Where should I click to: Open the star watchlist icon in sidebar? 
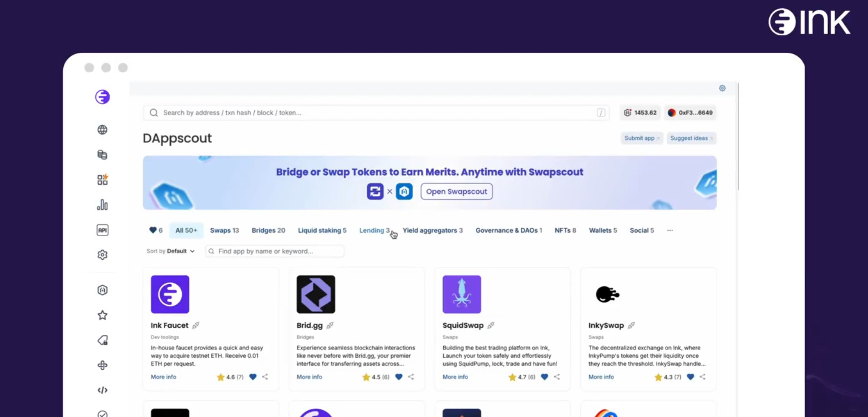pos(102,315)
